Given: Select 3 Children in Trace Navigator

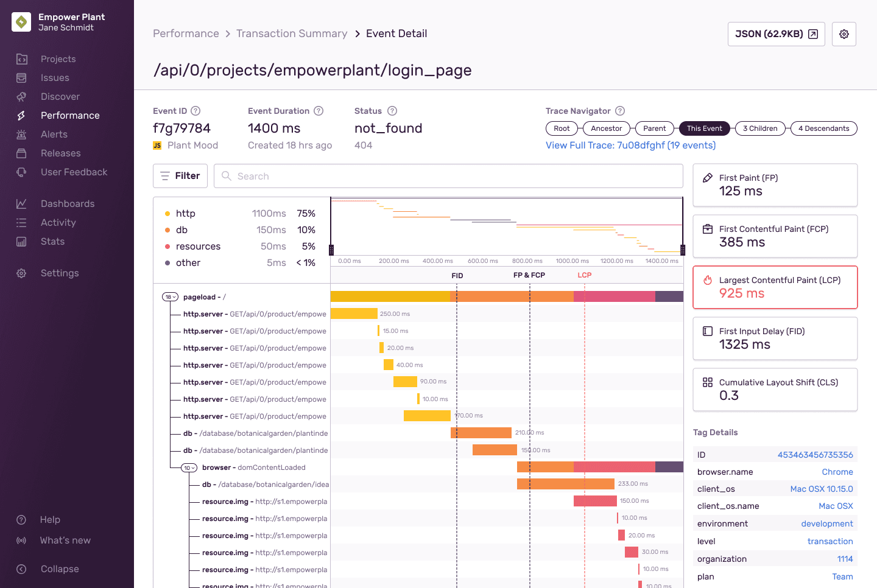Looking at the screenshot, I should pyautogui.click(x=760, y=128).
